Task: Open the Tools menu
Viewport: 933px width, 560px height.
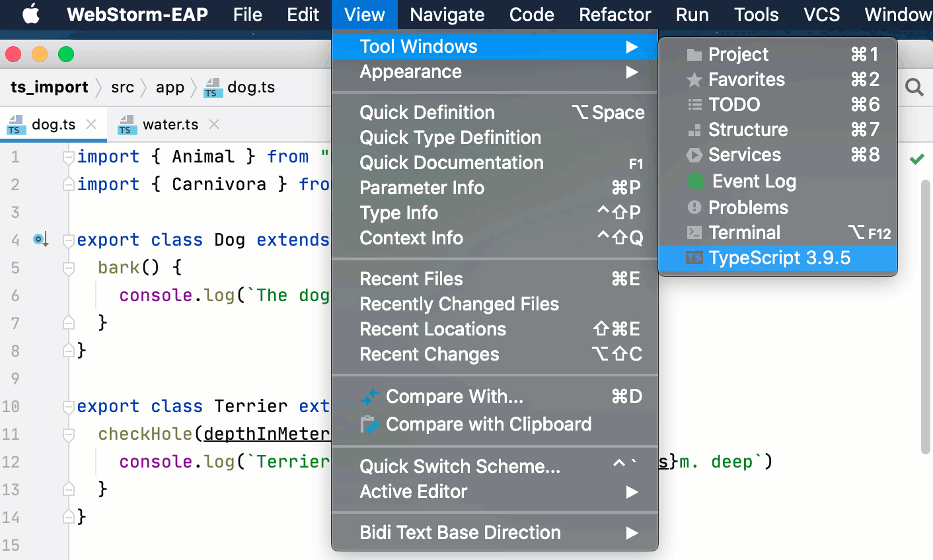Action: [757, 15]
